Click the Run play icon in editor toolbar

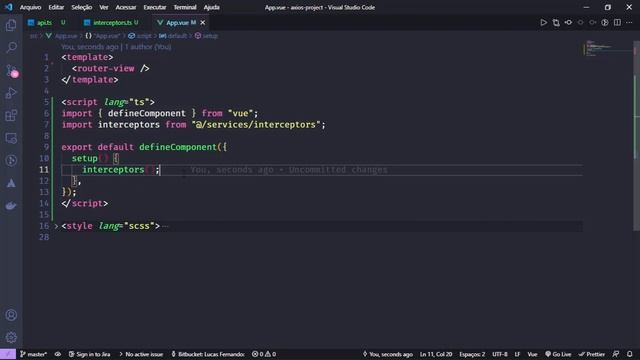(543, 22)
